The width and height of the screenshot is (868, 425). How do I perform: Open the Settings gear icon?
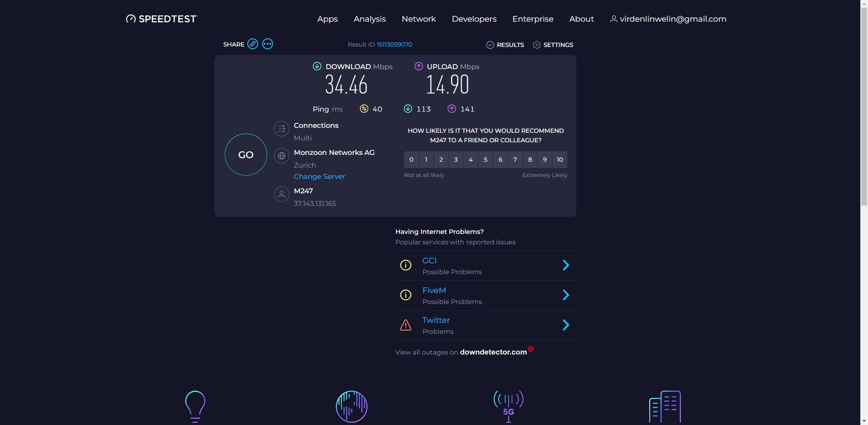pos(537,45)
